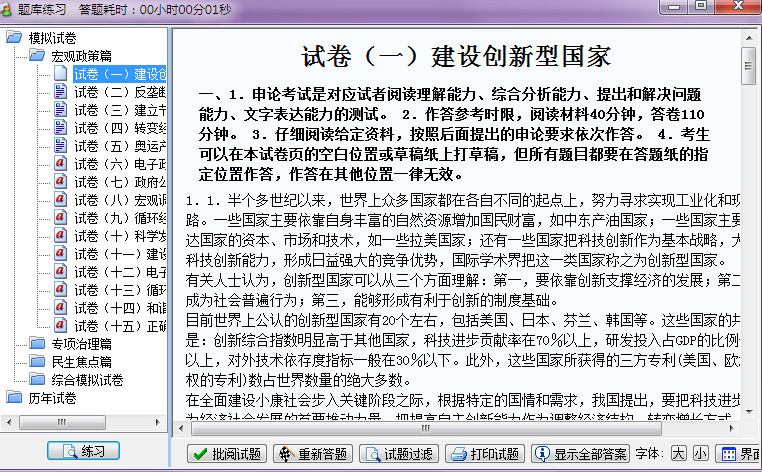Click content vertical scrollbar up arrow

(x=748, y=37)
